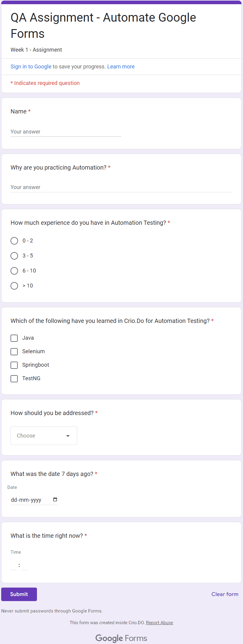Open Sign in to Google link
The image size is (243, 644).
click(31, 67)
